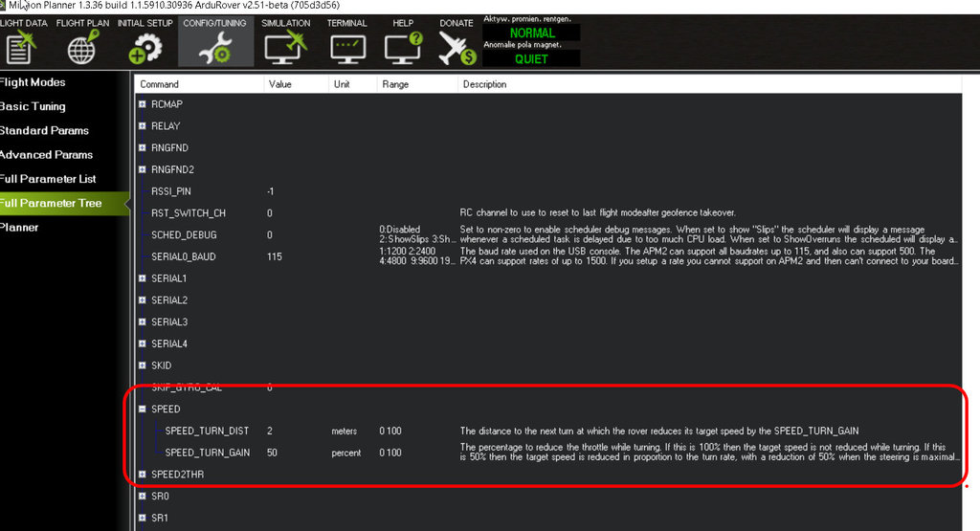Viewport: 980px width, 531px height.
Task: Click the Donate airplane icon
Action: pyautogui.click(x=457, y=46)
